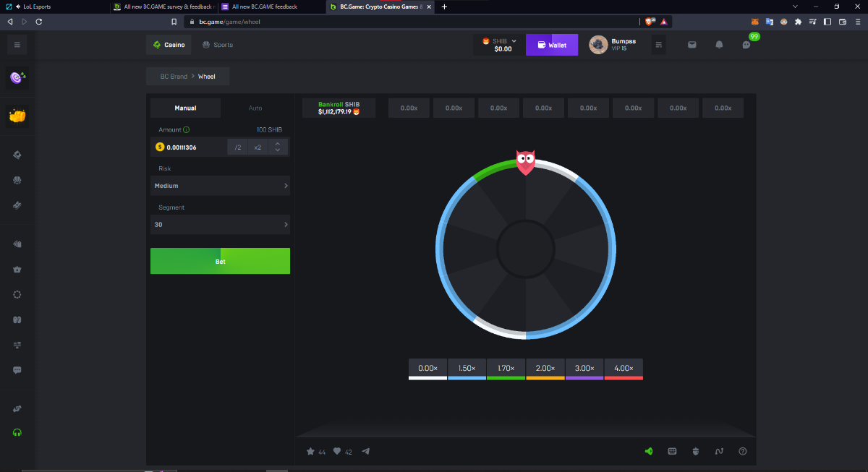The image size is (868, 472).
Task: Click the bet amount input field
Action: tap(193, 147)
